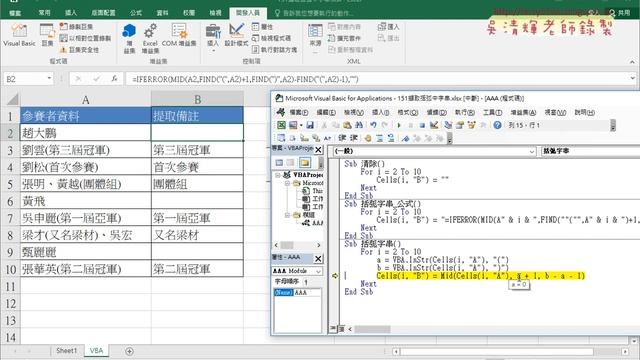The image size is (640, 360).
Task: Open the Insert object dropdown arrow in the VBA toolbar
Action: [301, 125]
